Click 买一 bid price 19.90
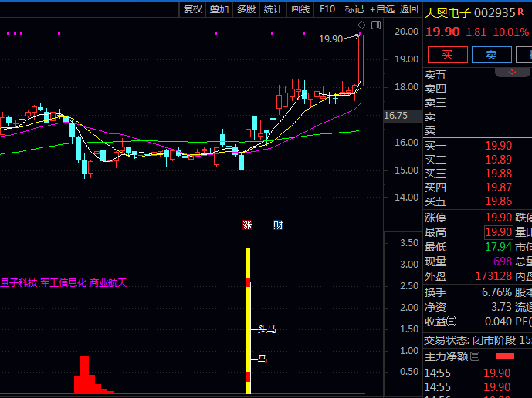The height and width of the screenshot is (398, 532). pos(498,146)
